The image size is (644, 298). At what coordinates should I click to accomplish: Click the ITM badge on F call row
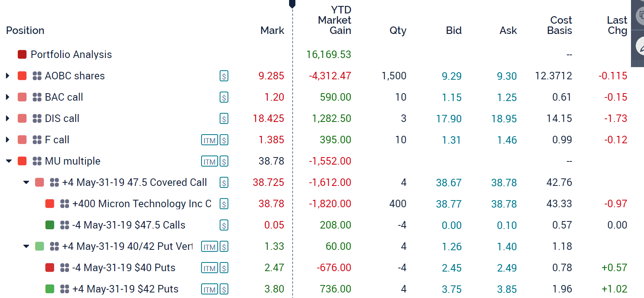click(x=209, y=140)
